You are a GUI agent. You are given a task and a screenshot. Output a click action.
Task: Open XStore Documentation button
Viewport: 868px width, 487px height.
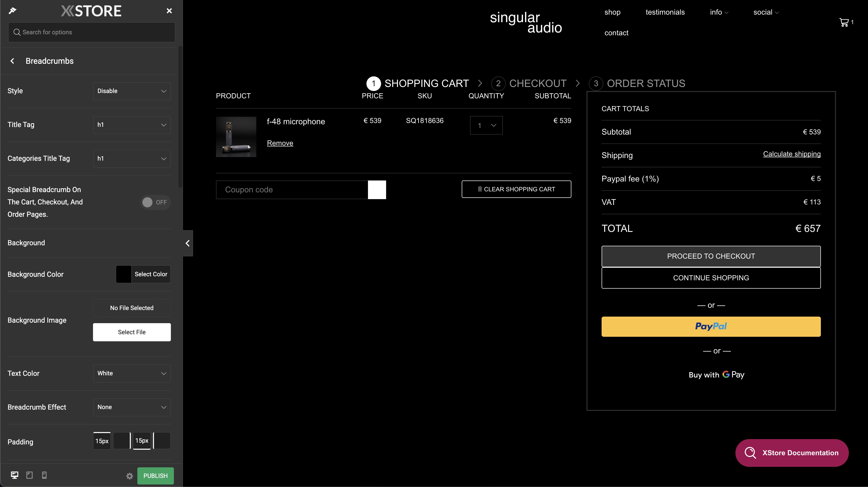(792, 453)
